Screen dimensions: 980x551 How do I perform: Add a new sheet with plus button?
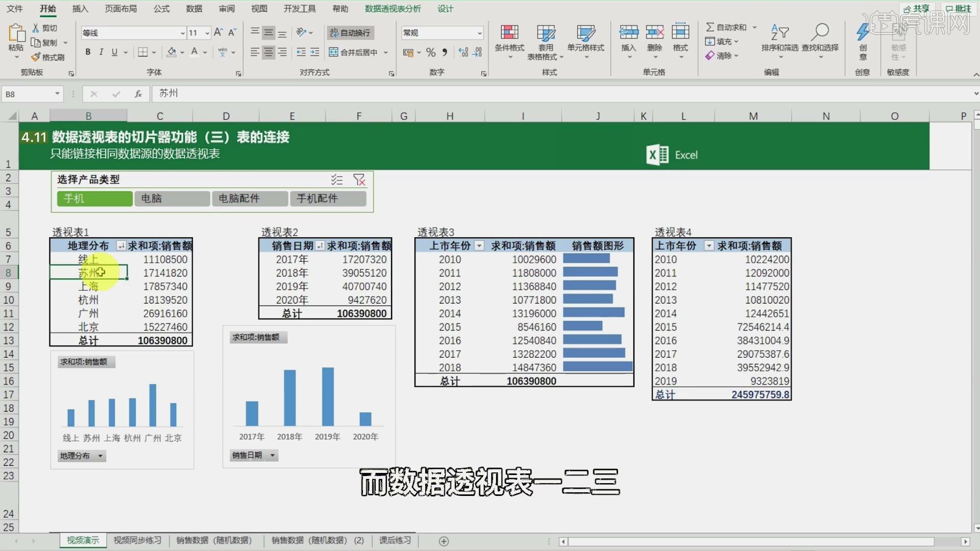click(x=444, y=541)
